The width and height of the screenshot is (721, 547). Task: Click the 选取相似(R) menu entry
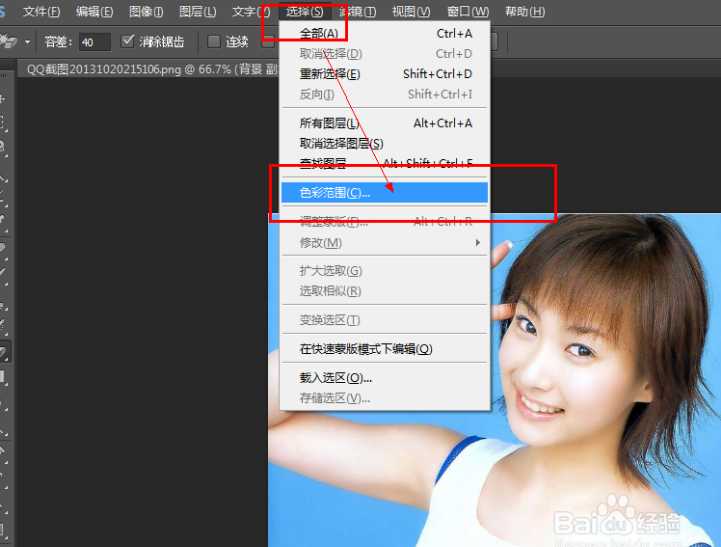(385, 291)
